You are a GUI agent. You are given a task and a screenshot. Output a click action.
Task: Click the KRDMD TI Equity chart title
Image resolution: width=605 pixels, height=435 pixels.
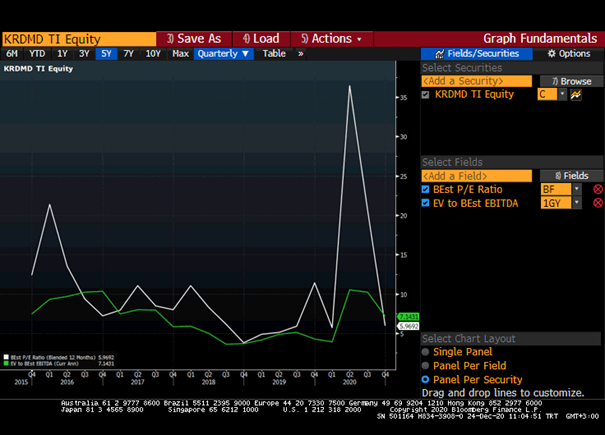pyautogui.click(x=38, y=69)
